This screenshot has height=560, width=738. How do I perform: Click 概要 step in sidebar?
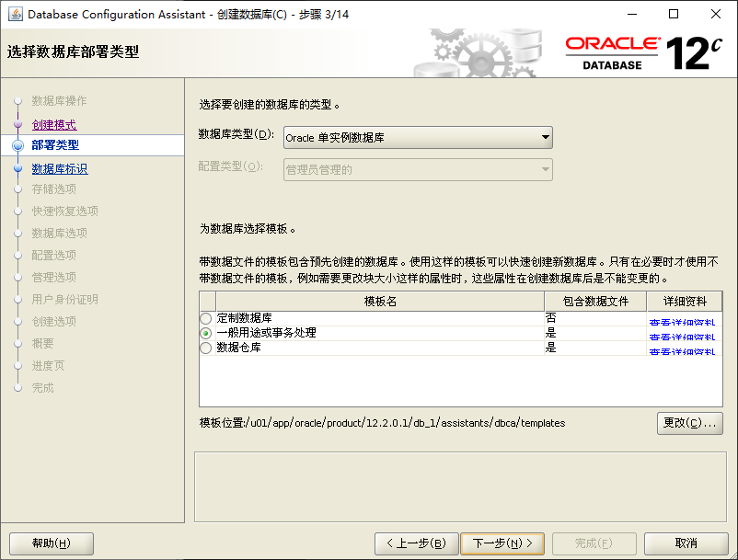pos(43,344)
